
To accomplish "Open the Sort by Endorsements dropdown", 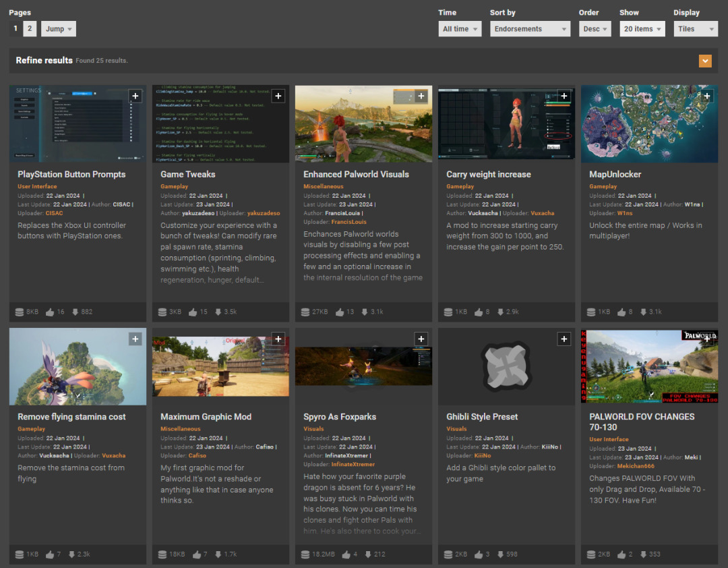I will 530,29.
